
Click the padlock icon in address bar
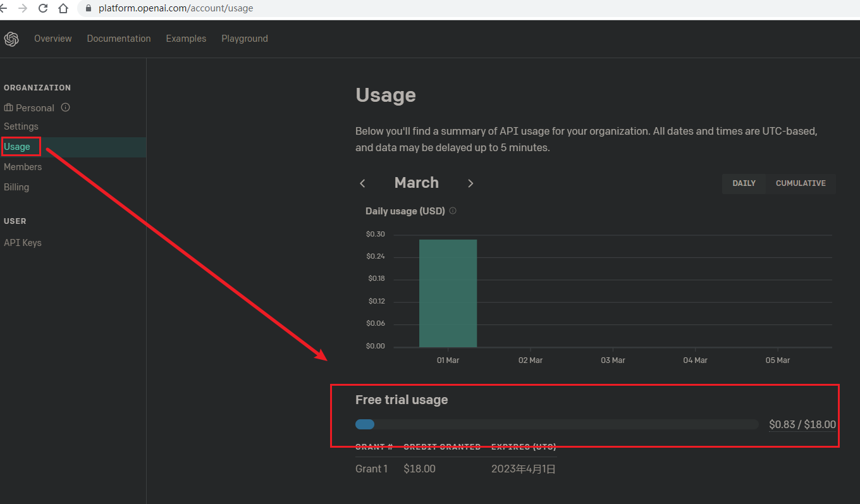(x=88, y=8)
